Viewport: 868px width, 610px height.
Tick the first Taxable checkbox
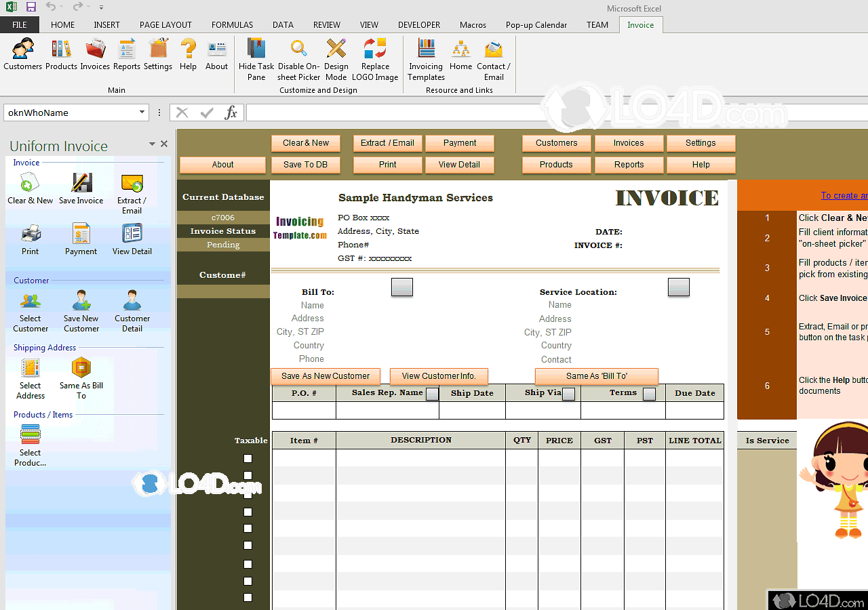tap(248, 459)
